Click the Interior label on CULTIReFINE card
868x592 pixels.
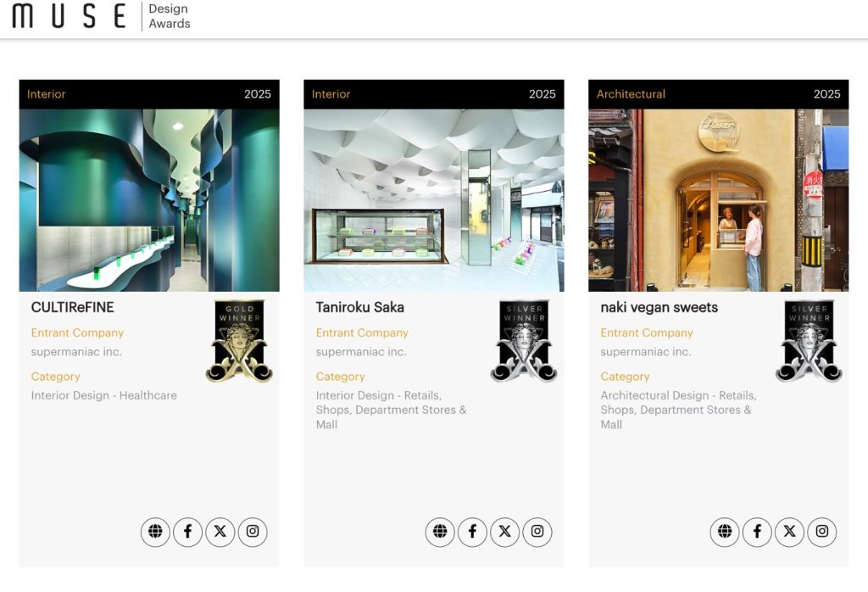[x=46, y=94]
